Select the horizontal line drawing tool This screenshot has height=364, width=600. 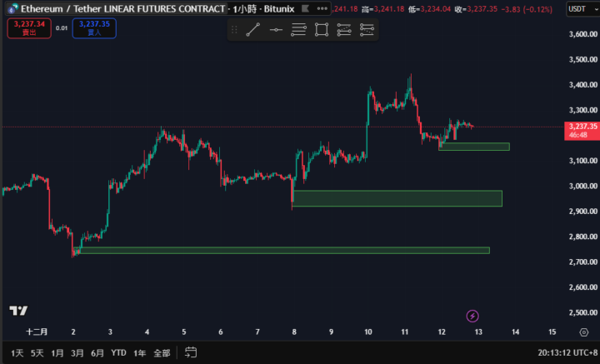click(x=276, y=29)
